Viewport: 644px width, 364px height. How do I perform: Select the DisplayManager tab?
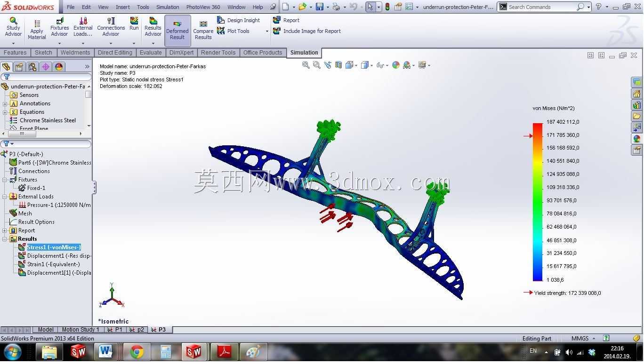click(x=59, y=67)
